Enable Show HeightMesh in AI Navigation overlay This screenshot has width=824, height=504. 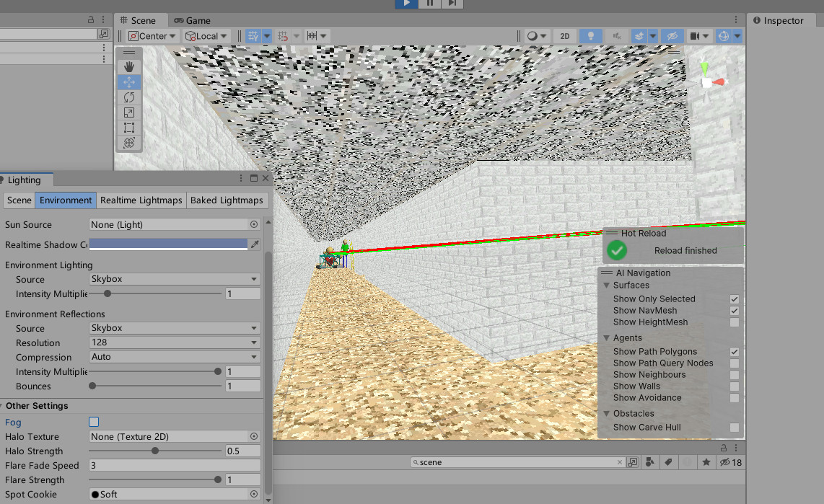pos(734,322)
